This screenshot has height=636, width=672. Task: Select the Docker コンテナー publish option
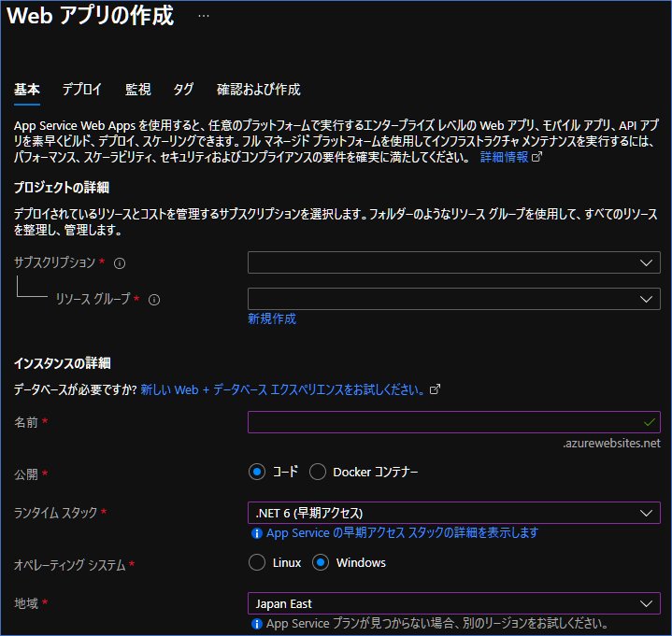318,472
